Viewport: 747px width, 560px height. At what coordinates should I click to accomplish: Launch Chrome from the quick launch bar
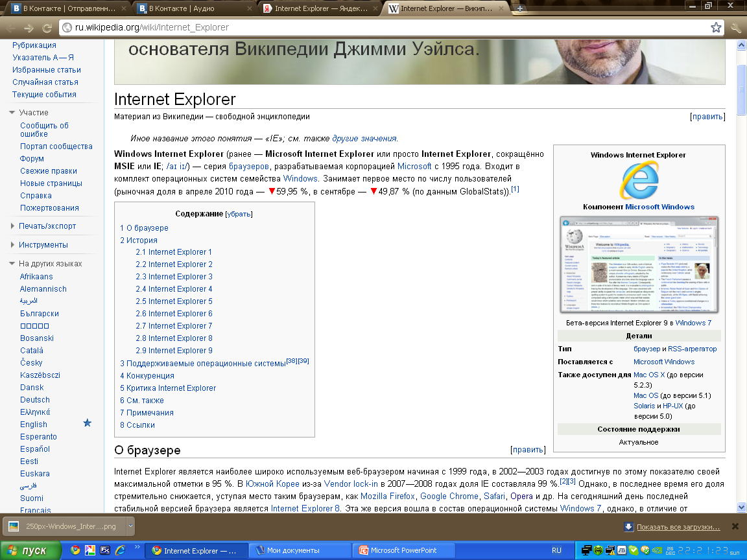coord(75,550)
